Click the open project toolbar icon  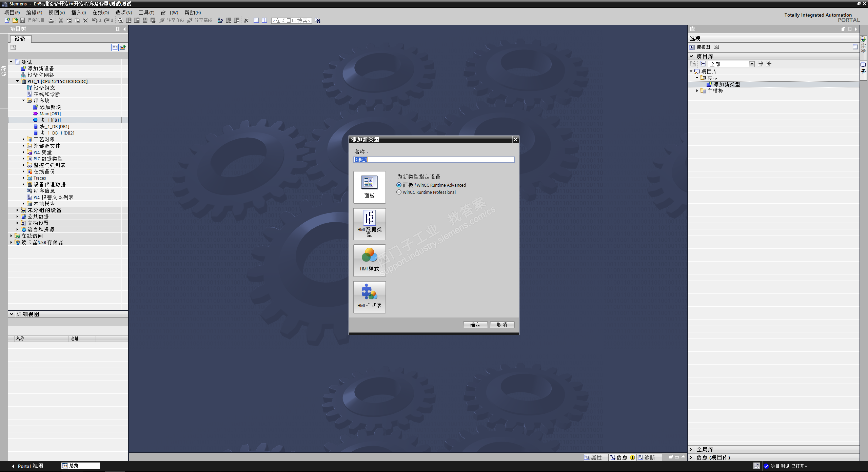pos(15,20)
